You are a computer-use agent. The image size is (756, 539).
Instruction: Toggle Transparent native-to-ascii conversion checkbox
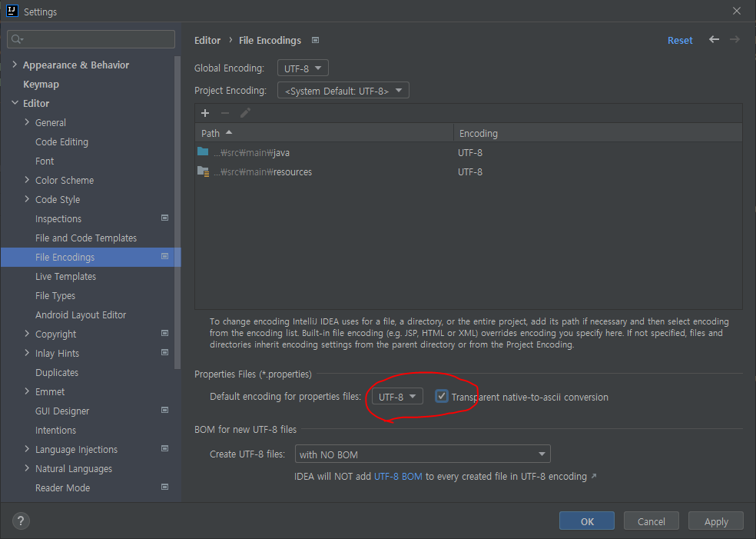pos(442,396)
